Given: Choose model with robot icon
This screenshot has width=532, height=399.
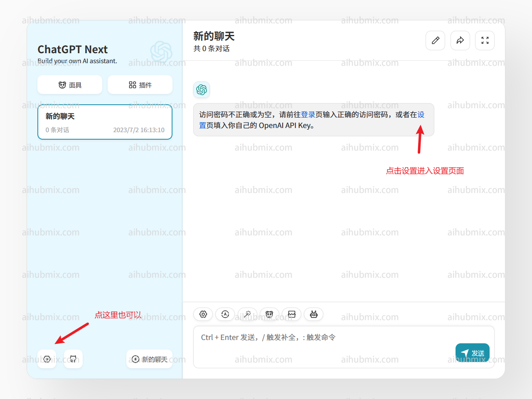Looking at the screenshot, I should (314, 314).
